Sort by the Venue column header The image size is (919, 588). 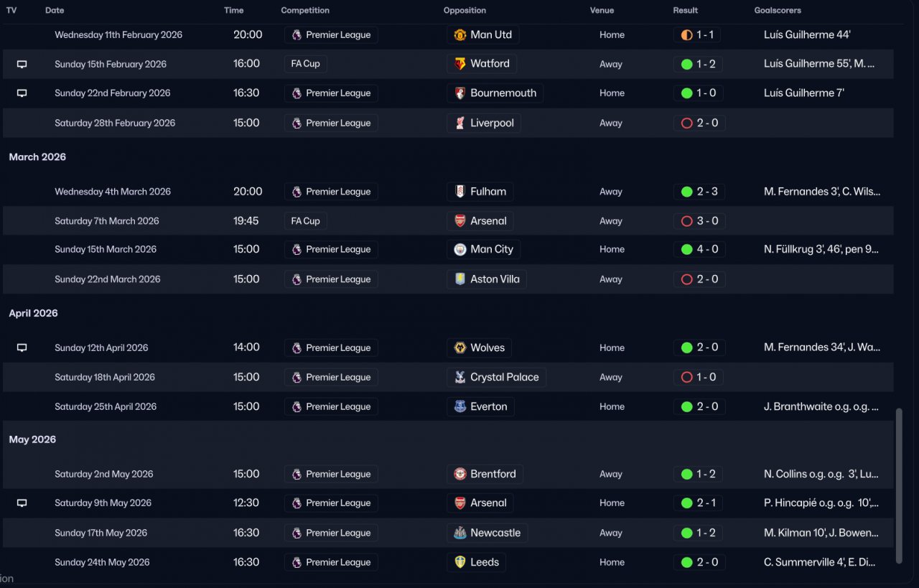point(602,10)
